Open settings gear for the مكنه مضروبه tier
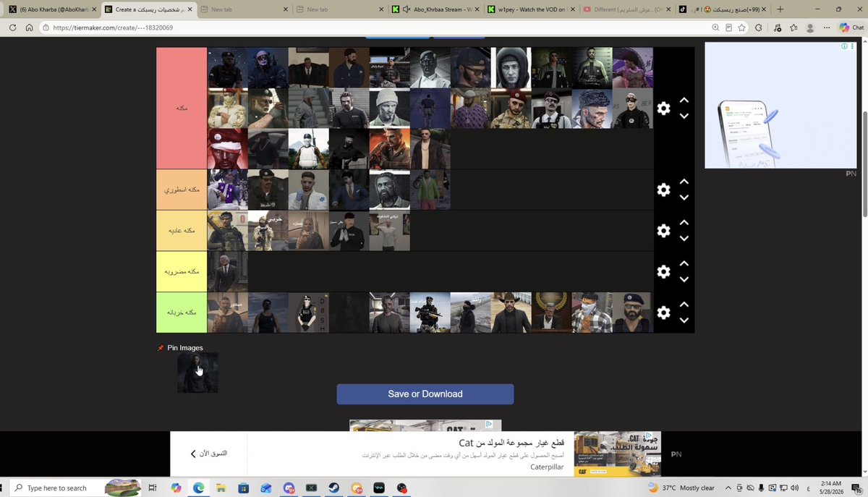 pos(663,272)
